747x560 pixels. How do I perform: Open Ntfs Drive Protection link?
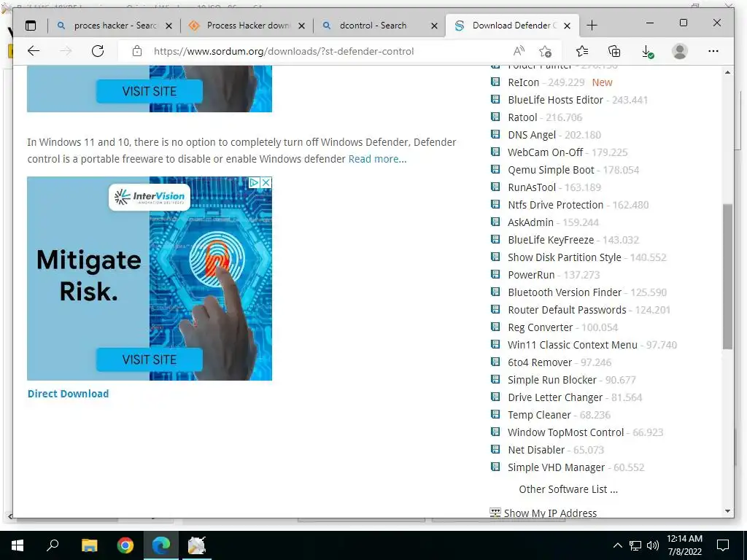click(555, 205)
